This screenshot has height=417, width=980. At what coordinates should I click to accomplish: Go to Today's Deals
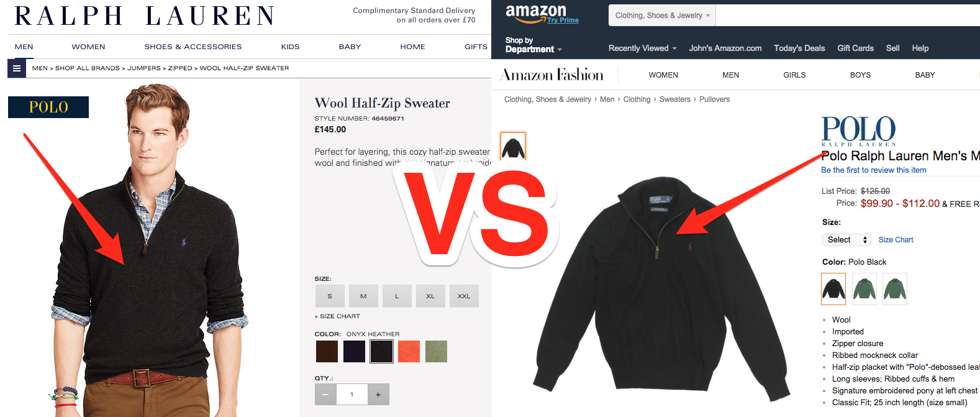(799, 48)
